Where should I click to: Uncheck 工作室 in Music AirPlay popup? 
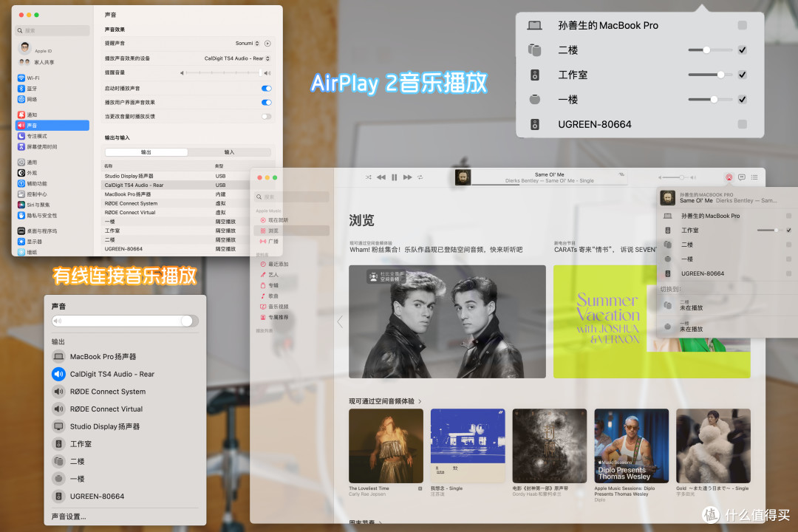click(x=788, y=230)
